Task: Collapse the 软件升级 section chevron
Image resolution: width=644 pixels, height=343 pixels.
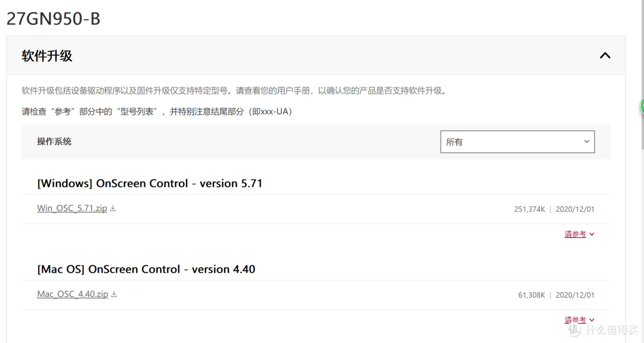Action: pyautogui.click(x=605, y=55)
